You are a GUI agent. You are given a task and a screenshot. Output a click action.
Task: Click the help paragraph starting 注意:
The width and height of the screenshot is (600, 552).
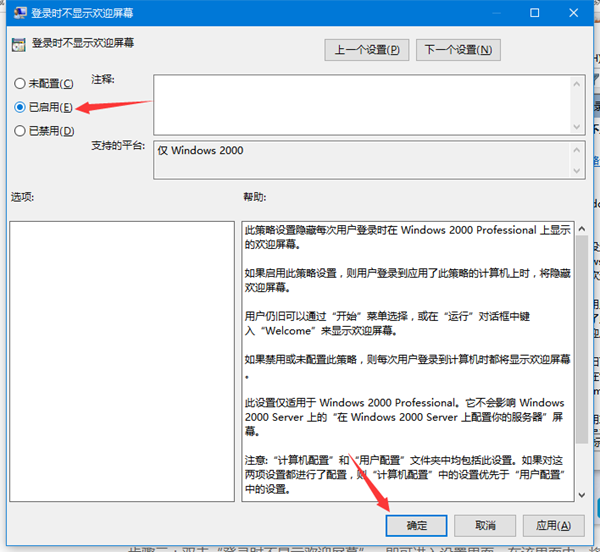(x=405, y=474)
